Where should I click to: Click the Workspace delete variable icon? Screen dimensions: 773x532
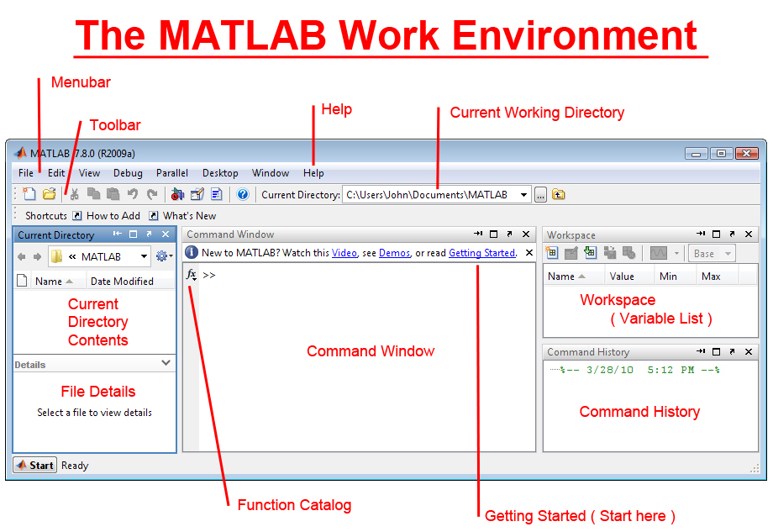click(x=629, y=253)
